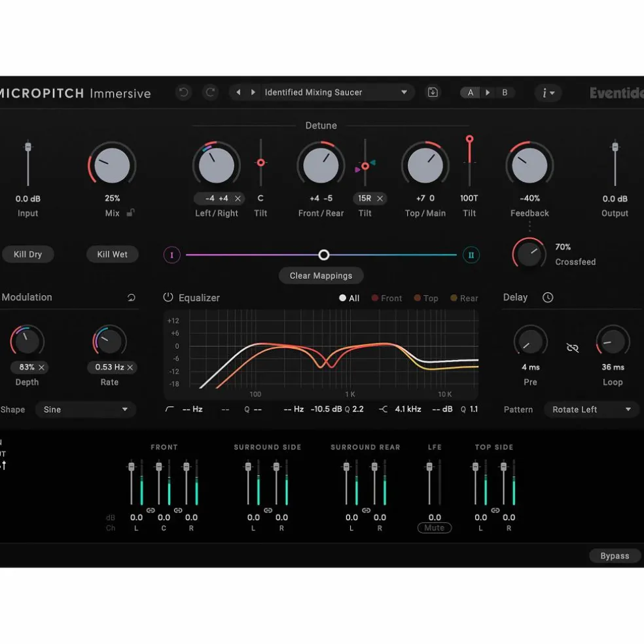Clear the Left/Right detune mapping X
The image size is (644, 644).
coord(238,198)
